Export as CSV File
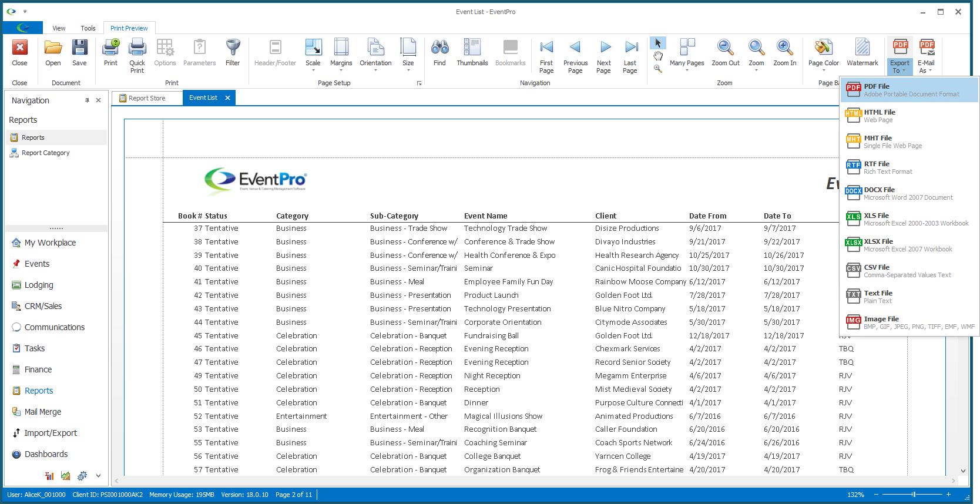This screenshot has height=504, width=980. click(x=909, y=271)
